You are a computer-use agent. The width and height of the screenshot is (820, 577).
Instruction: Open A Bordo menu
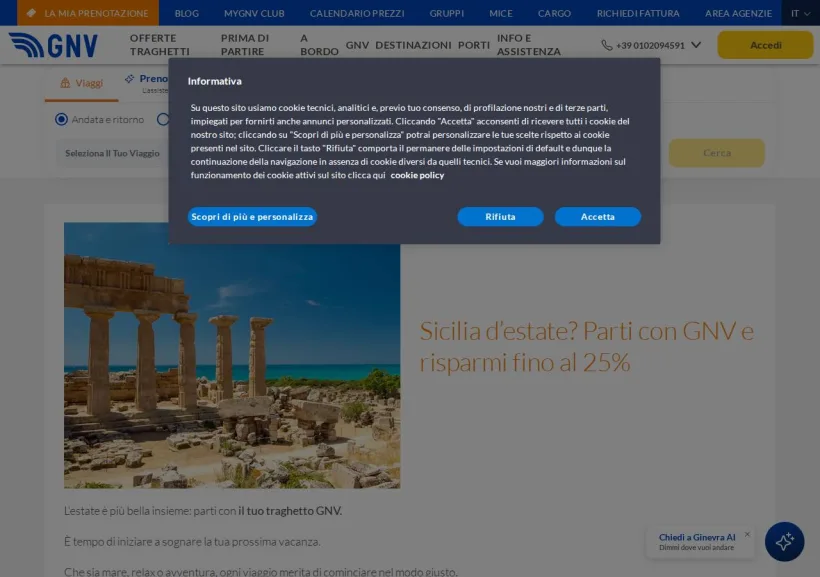pyautogui.click(x=319, y=45)
